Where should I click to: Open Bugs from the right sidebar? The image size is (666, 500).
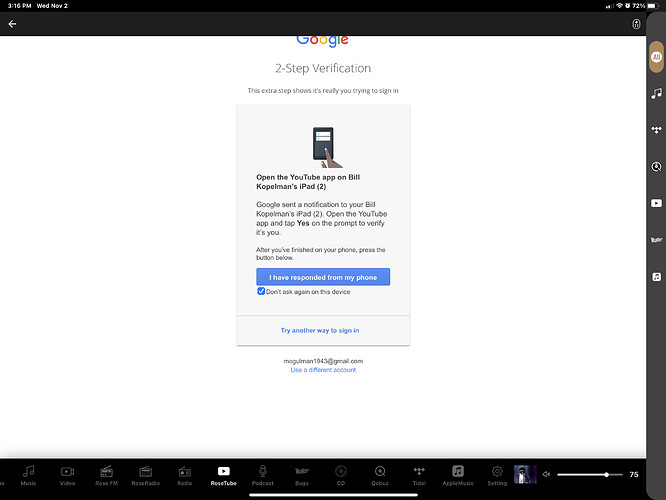pos(656,240)
